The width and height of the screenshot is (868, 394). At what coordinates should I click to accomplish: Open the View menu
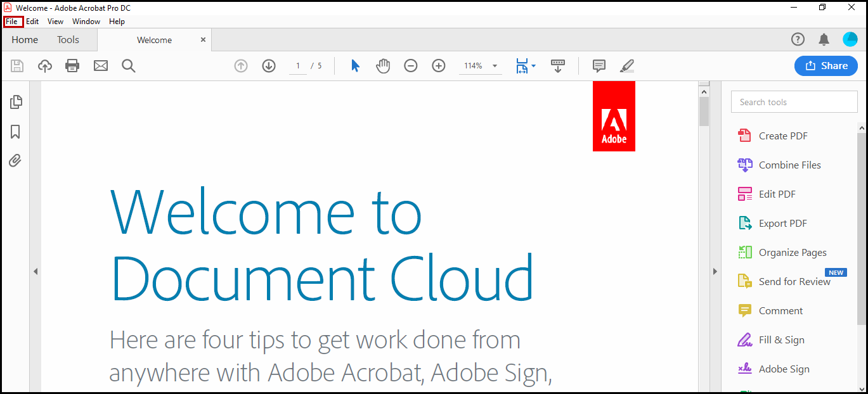coord(55,22)
